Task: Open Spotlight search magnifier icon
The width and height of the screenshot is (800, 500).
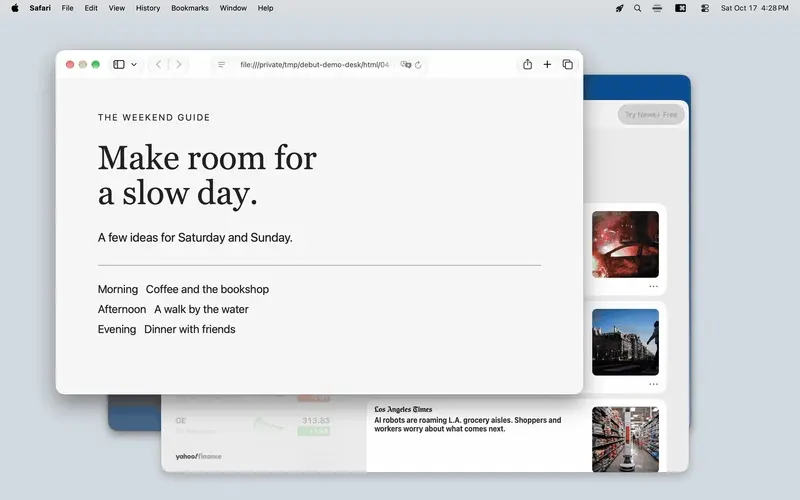Action: tap(638, 8)
